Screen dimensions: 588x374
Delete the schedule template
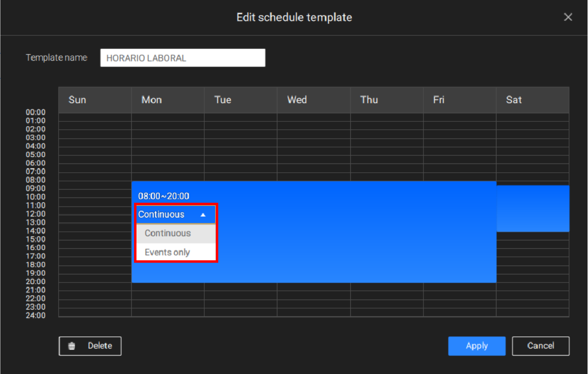point(90,346)
